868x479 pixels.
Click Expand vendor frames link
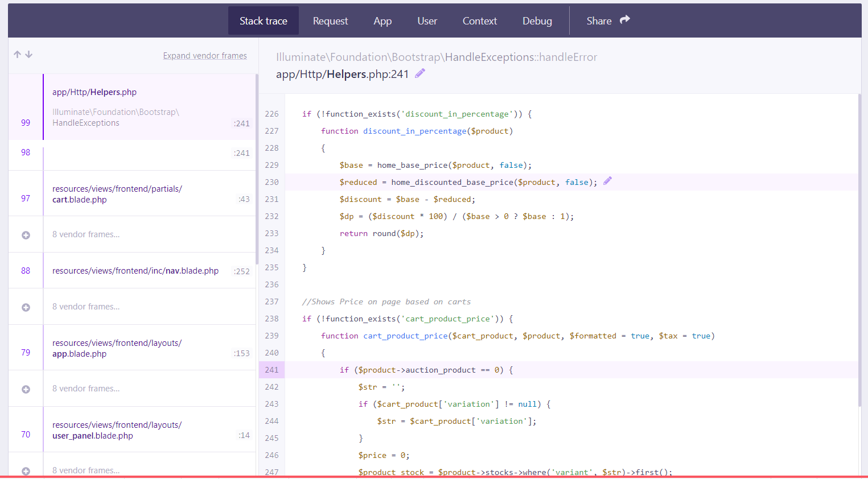(x=205, y=56)
